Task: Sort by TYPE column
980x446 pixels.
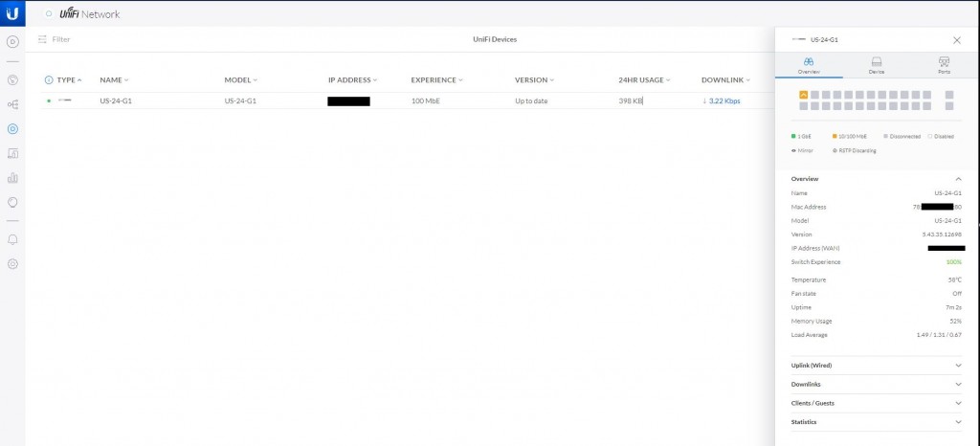Action: pos(69,80)
